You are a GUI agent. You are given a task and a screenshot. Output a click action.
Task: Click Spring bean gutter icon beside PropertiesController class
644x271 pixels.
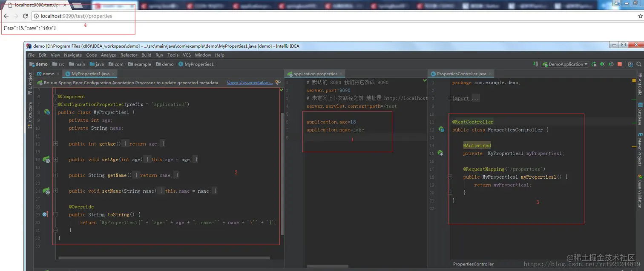point(441,129)
